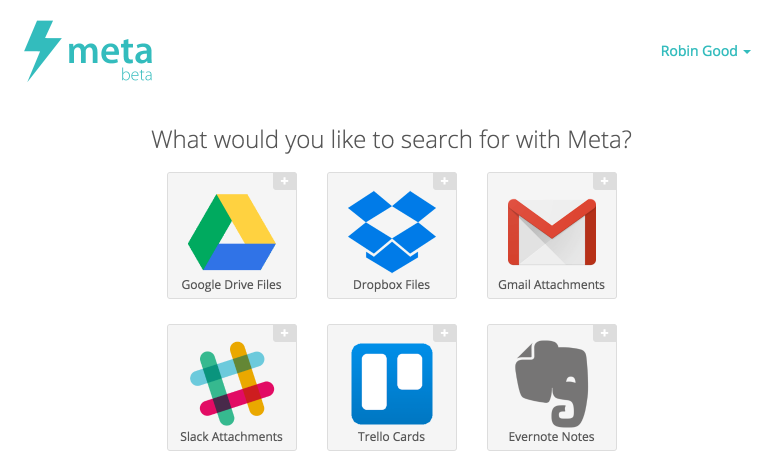The height and width of the screenshot is (473, 782).
Task: Click the meta beta wordmark
Action: [x=110, y=59]
